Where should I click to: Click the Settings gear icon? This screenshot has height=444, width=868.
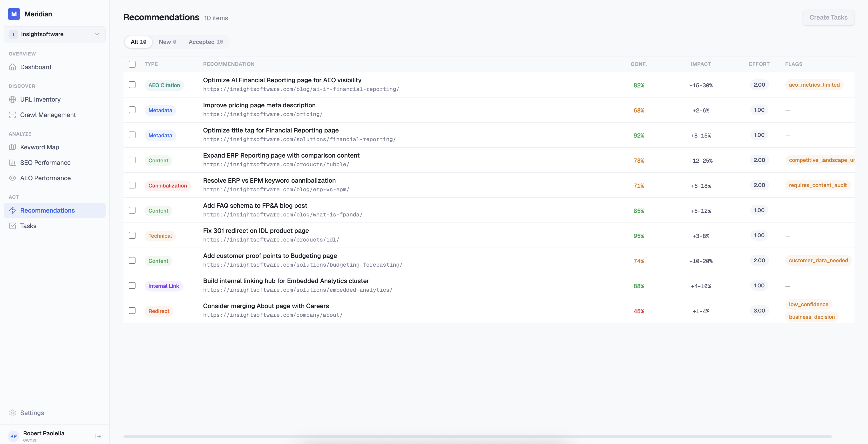(13, 413)
